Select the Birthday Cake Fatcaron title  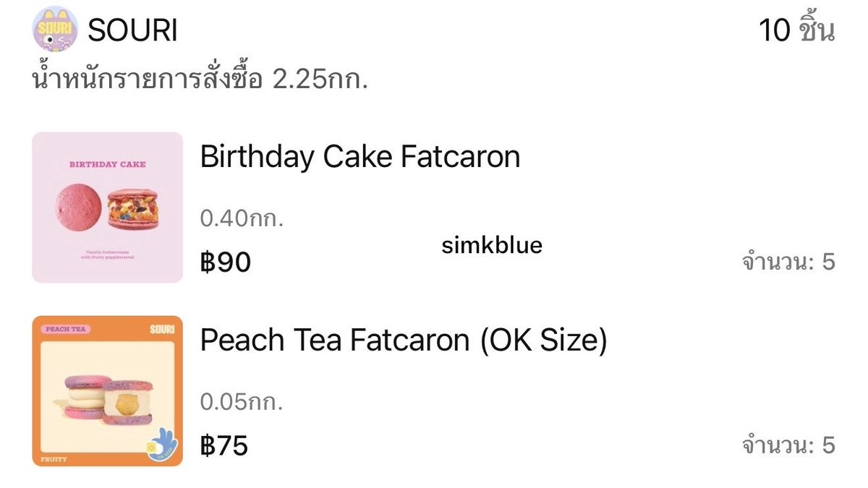coord(360,157)
